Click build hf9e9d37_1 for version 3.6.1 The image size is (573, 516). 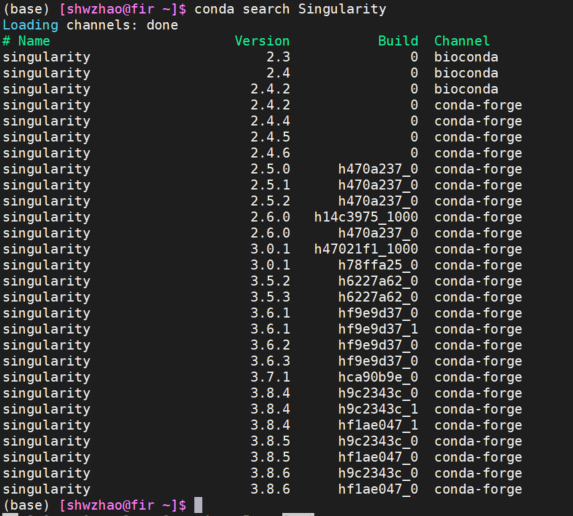click(378, 329)
